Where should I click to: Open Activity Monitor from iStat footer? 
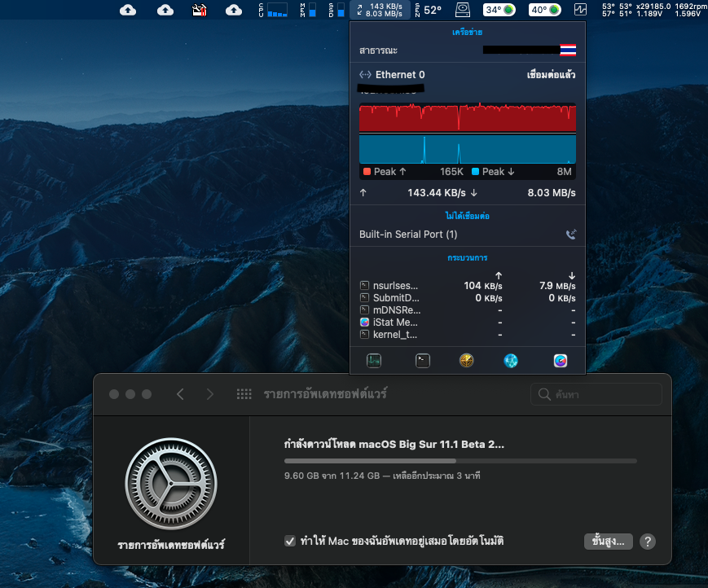click(374, 361)
